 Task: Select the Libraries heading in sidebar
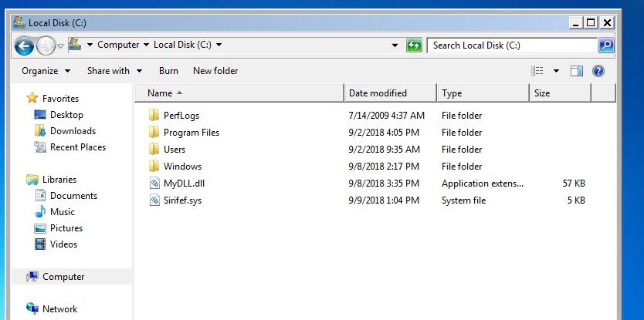51,180
